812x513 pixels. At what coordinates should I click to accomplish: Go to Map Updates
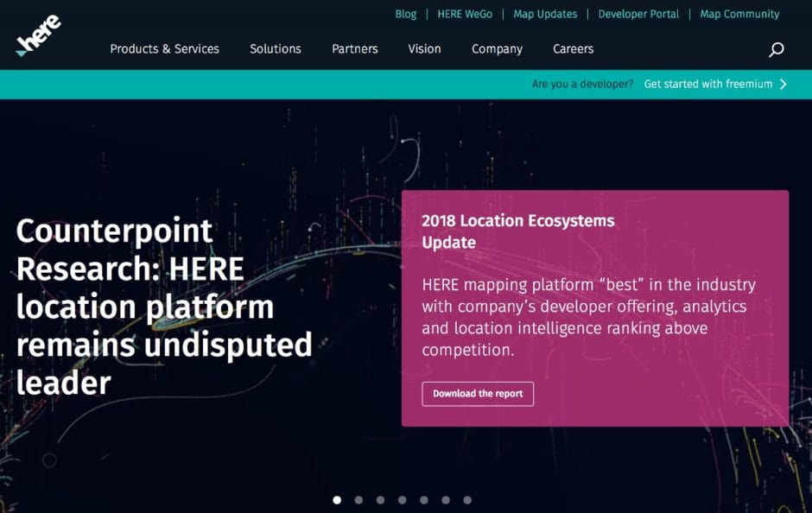[545, 14]
